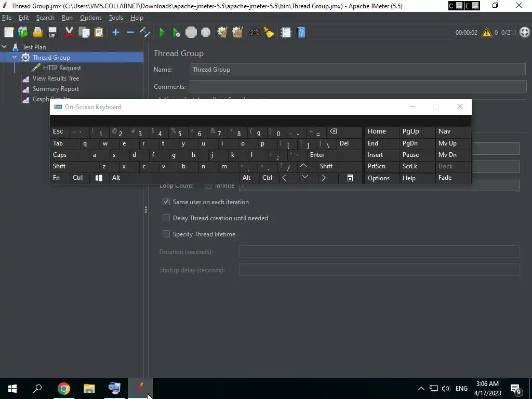The height and width of the screenshot is (399, 532).
Task: Click the Windows logo key on On-Screen Keyboard
Action: [99, 178]
